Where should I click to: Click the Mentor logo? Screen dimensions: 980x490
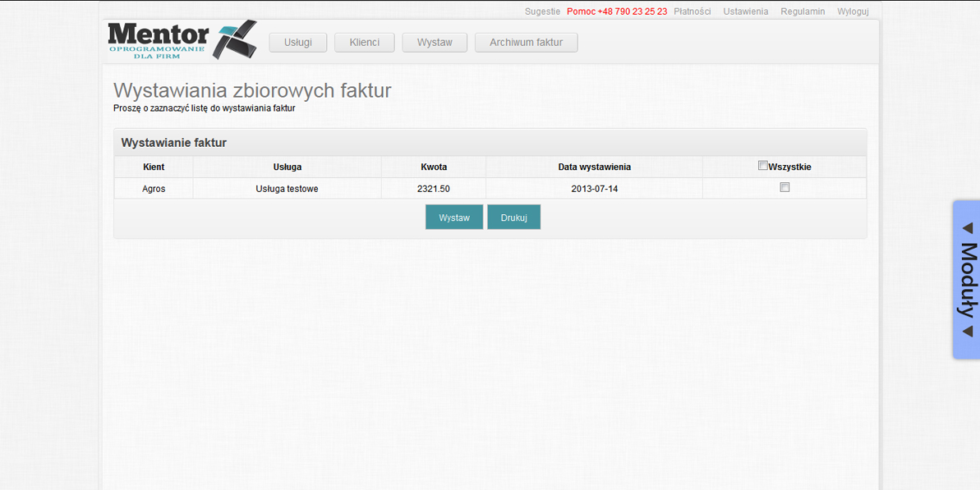(x=182, y=40)
